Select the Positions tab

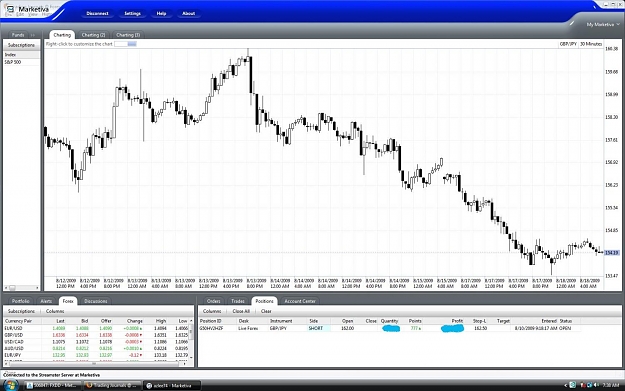(x=264, y=301)
